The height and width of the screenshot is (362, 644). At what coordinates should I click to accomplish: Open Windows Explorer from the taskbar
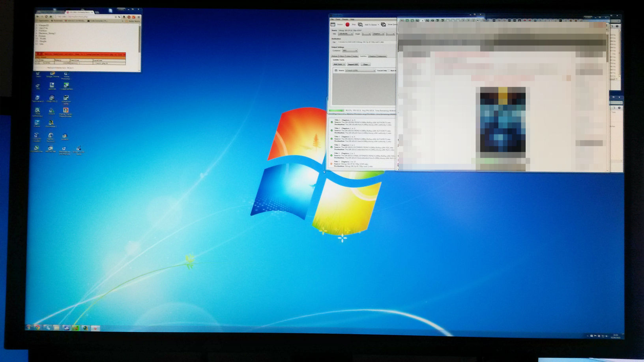57,327
